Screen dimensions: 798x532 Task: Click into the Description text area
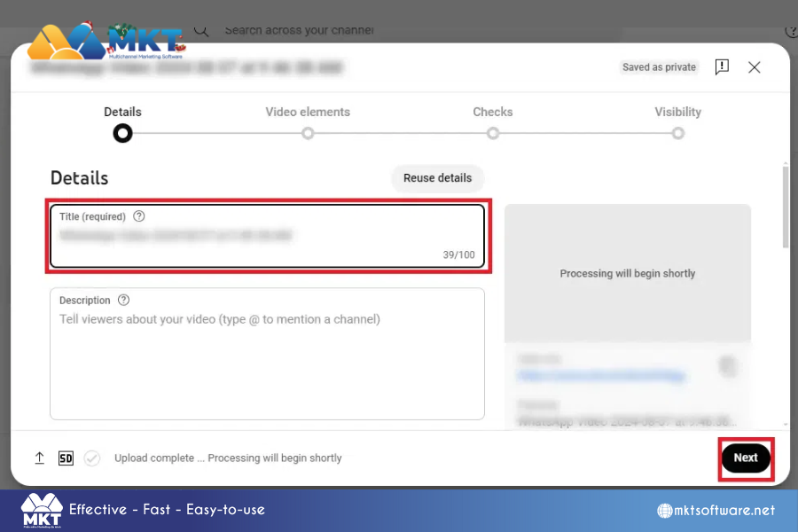pos(267,354)
